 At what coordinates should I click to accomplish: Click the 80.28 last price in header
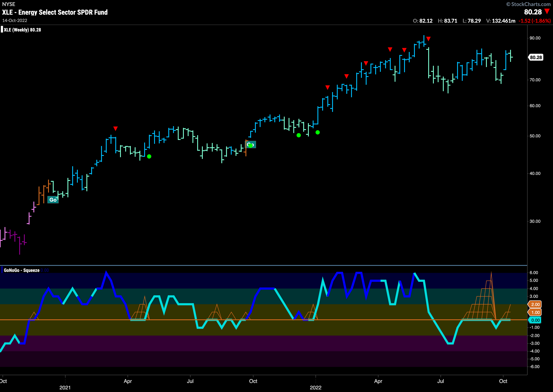coord(533,12)
